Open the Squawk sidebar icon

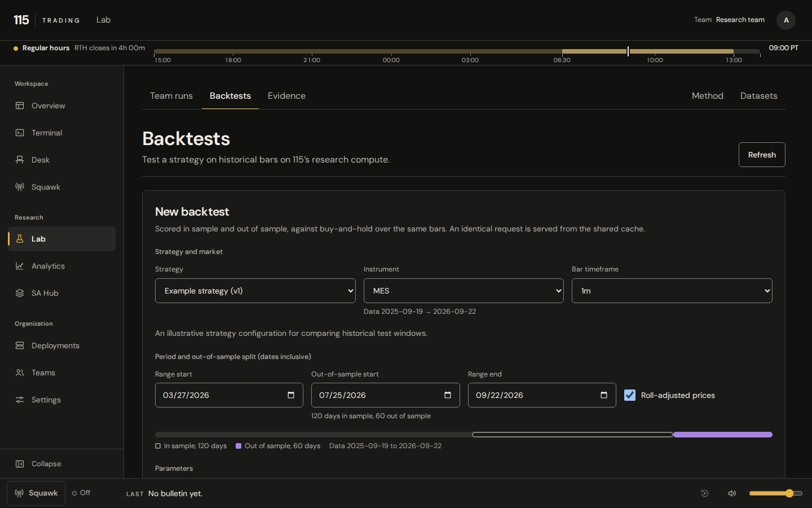click(20, 187)
